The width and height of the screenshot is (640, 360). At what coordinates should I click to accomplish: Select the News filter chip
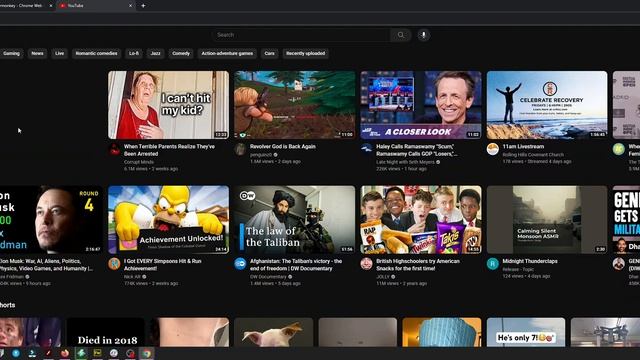37,53
